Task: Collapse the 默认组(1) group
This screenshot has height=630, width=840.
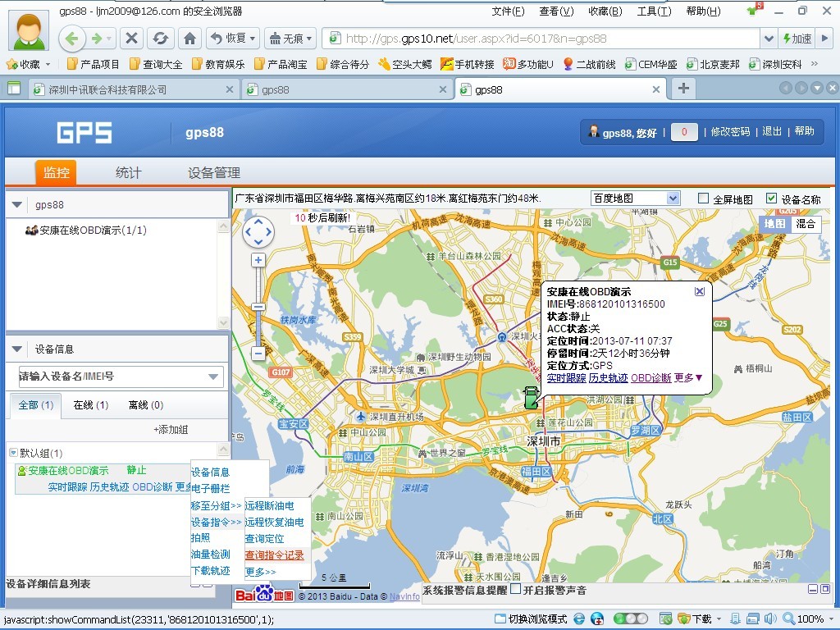Action: (13, 453)
